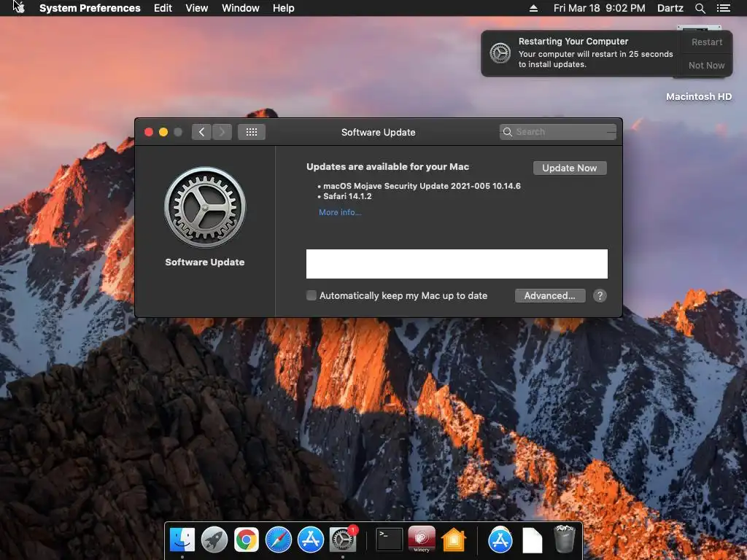The height and width of the screenshot is (560, 747).
Task: Open the Winery app in the Dock
Action: pos(422,540)
